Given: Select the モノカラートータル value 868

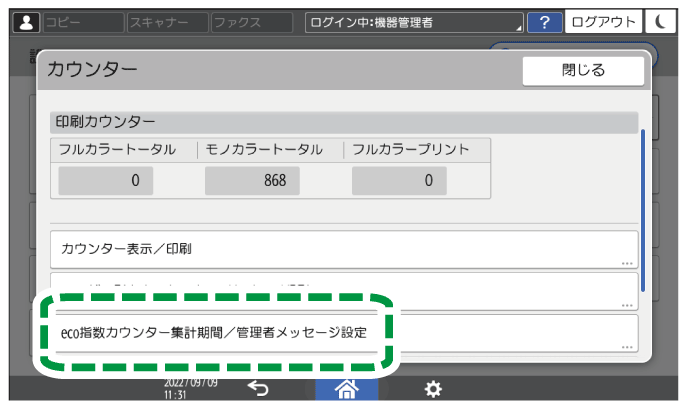Looking at the screenshot, I should [252, 180].
